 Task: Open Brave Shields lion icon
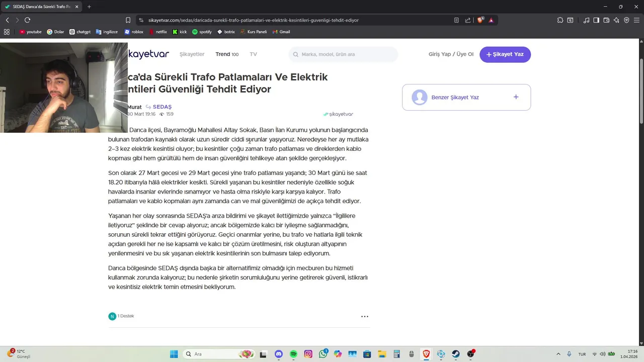point(480,20)
